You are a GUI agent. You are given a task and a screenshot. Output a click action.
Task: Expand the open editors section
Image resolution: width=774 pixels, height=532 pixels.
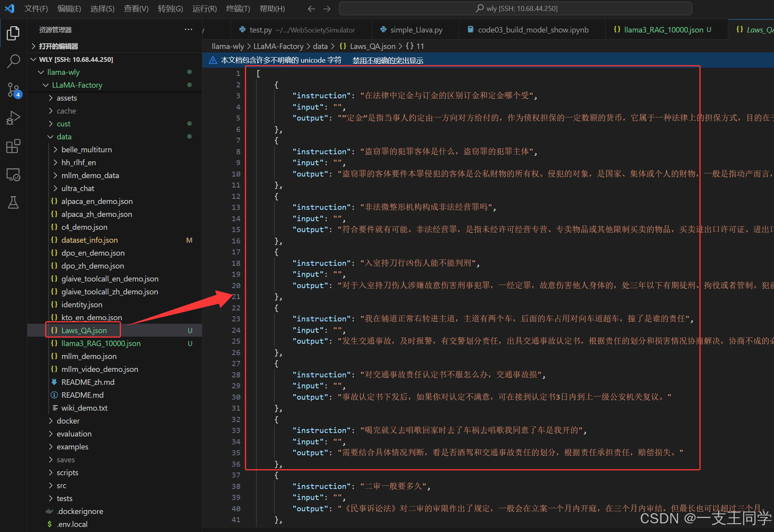59,46
